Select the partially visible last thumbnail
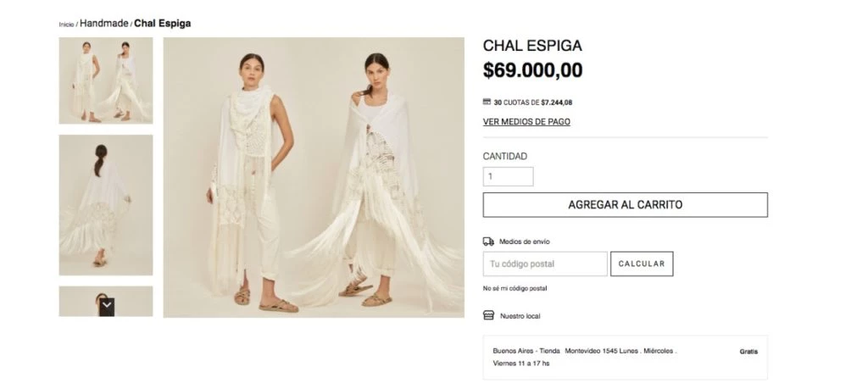 pyautogui.click(x=106, y=301)
